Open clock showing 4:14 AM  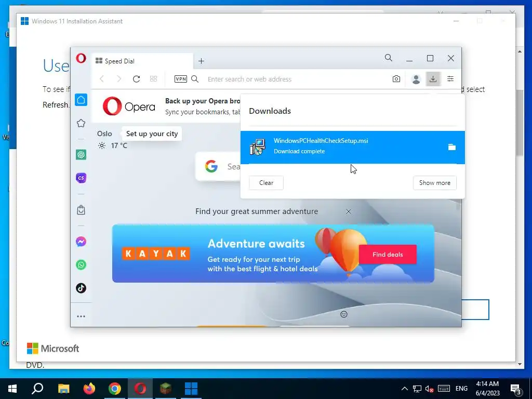(487, 389)
